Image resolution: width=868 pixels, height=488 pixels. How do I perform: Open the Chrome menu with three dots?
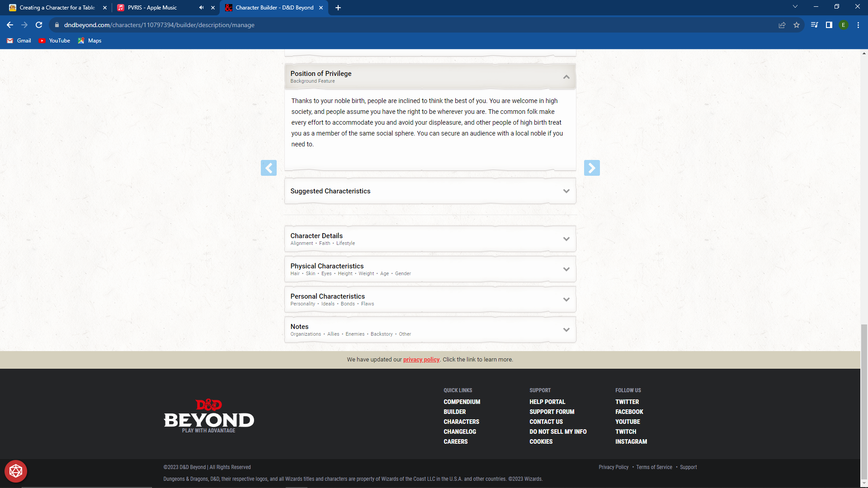click(858, 25)
